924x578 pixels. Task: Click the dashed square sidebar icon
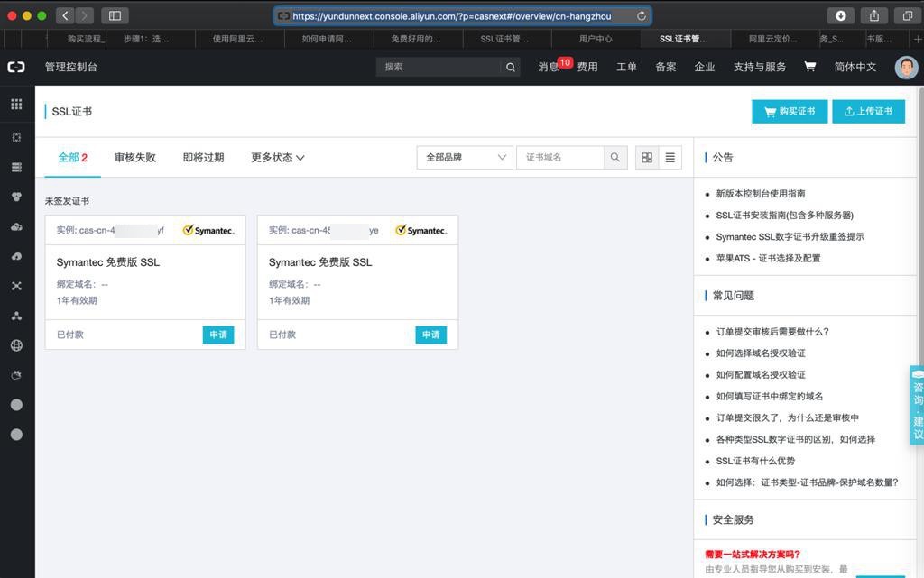pyautogui.click(x=16, y=137)
